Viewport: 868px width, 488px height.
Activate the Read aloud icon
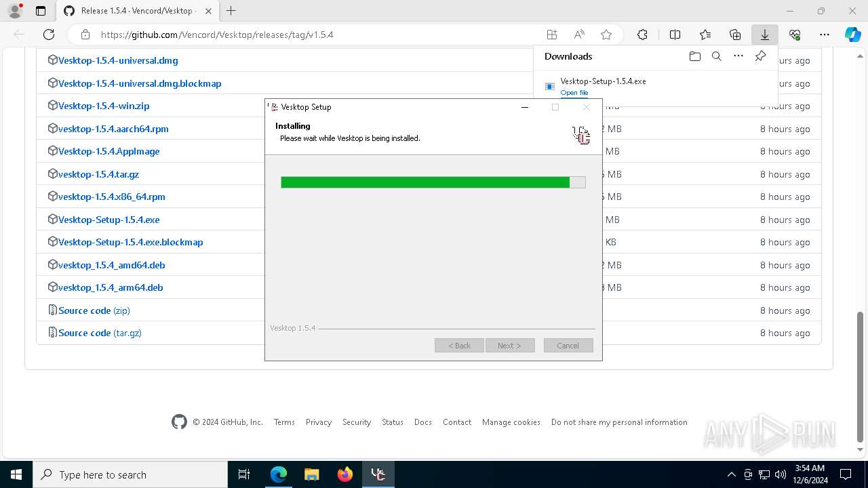(x=579, y=35)
